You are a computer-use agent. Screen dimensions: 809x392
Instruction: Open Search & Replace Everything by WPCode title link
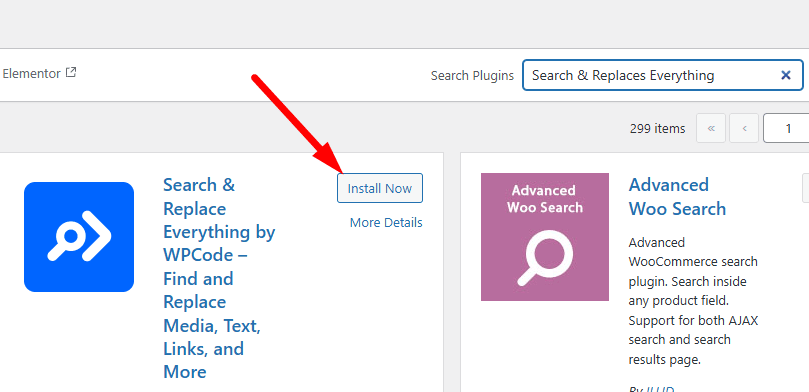219,278
